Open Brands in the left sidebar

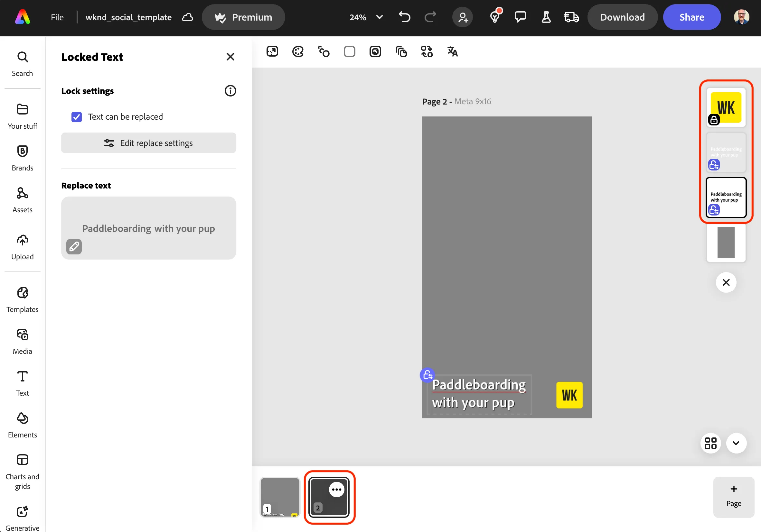[x=23, y=158]
